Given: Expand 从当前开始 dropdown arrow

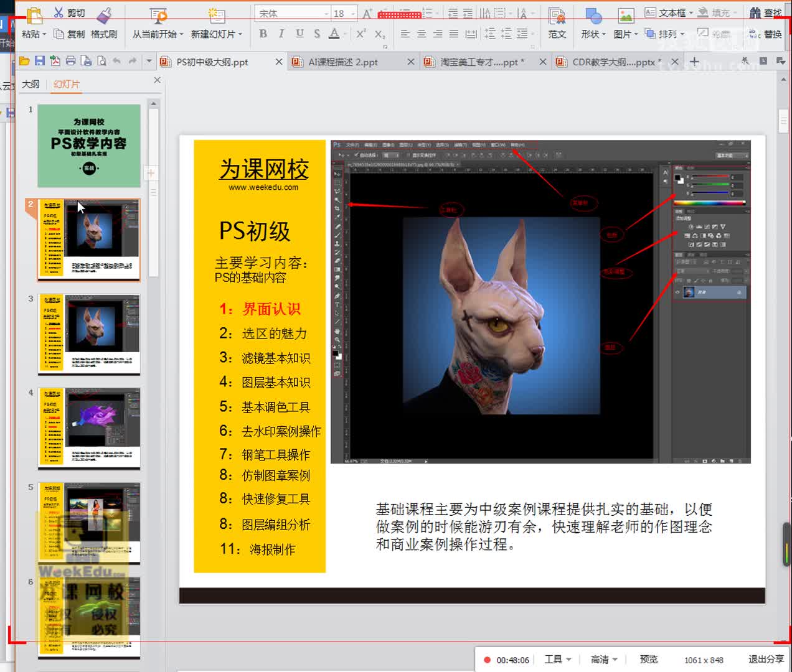Looking at the screenshot, I should click(181, 34).
